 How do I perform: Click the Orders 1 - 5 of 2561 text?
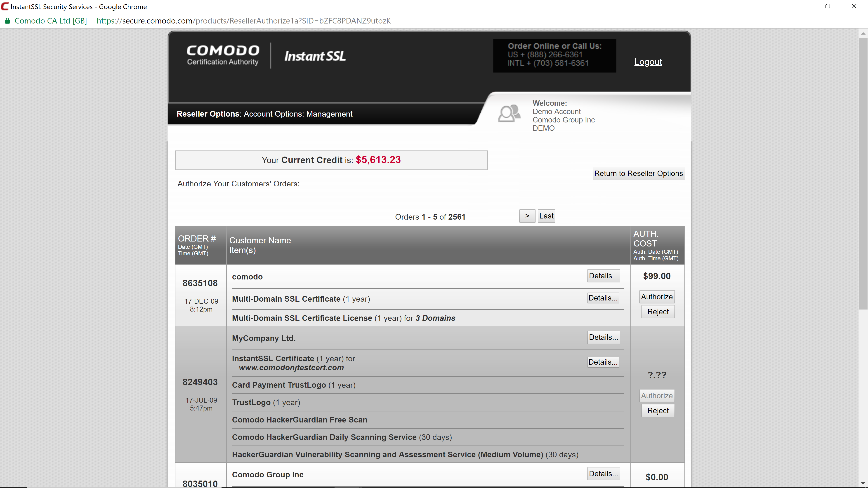click(x=430, y=217)
